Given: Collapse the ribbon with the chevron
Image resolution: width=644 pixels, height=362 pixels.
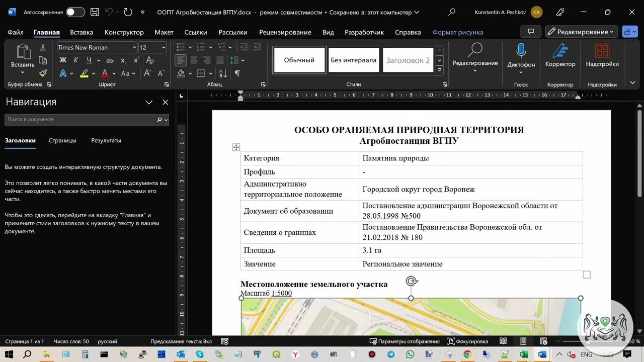Looking at the screenshot, I should pos(632,83).
